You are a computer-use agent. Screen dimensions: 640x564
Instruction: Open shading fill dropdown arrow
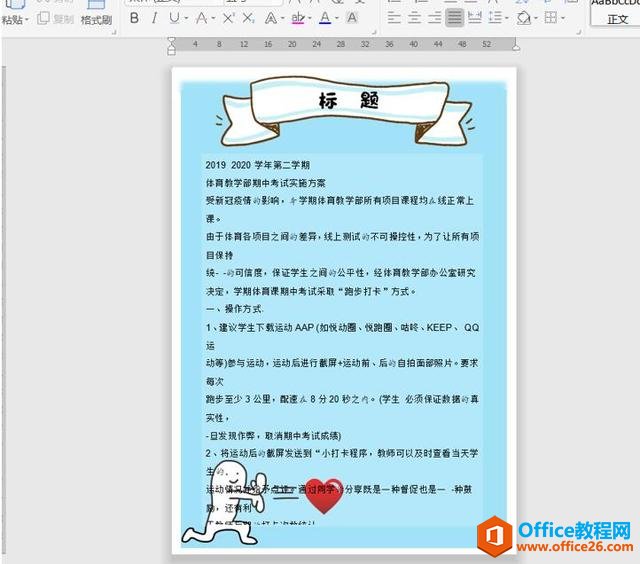[535, 18]
